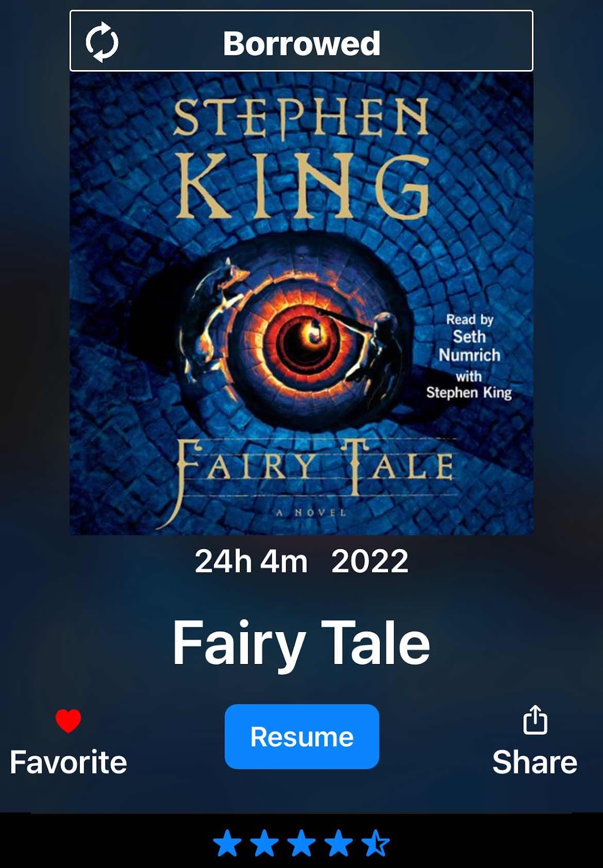Select the first rating star
This screenshot has width=603, height=868.
[227, 843]
